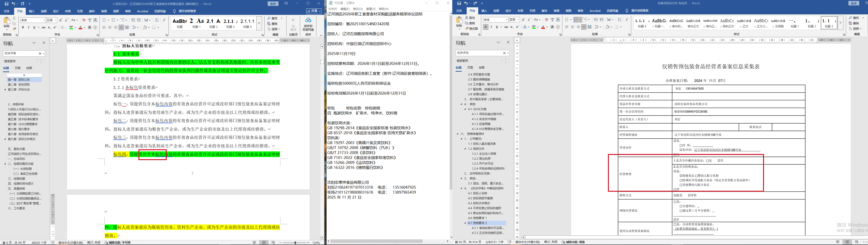This screenshot has width=868, height=245.
Task: Collapse 第三章 评标办法 in left navigation pane
Action: 5,90
